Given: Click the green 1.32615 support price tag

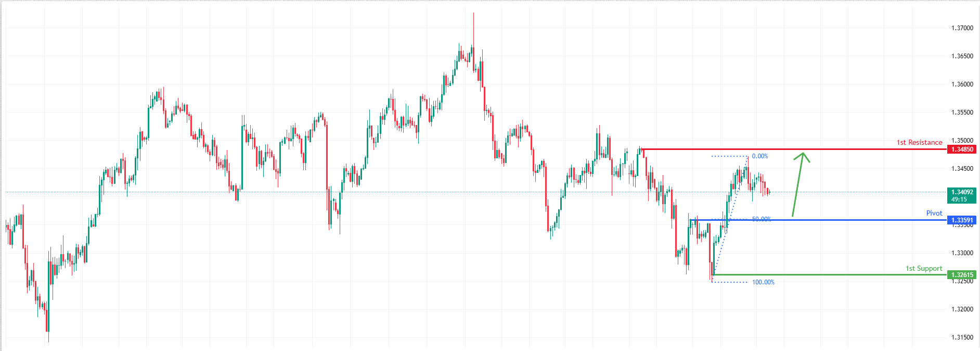Looking at the screenshot, I should 961,275.
